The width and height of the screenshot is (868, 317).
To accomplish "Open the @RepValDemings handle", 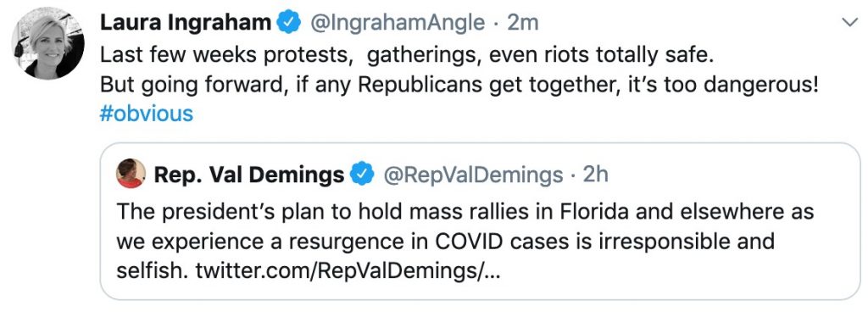I will (x=473, y=175).
